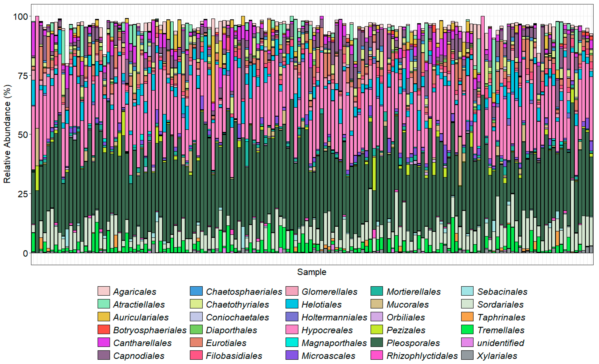
Task: Click the Auriculariales legend color swatch
Action: (x=104, y=317)
